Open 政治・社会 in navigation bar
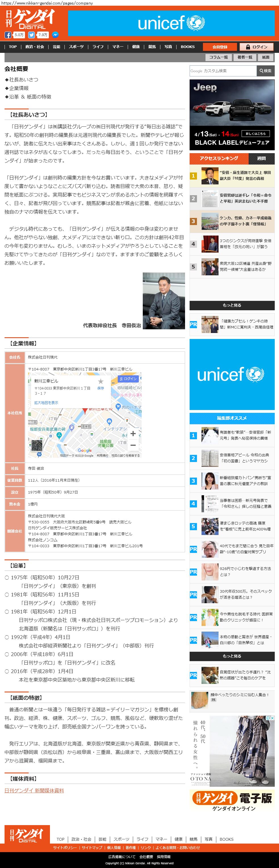Screen dimensions: 279x868 pyautogui.click(x=35, y=47)
